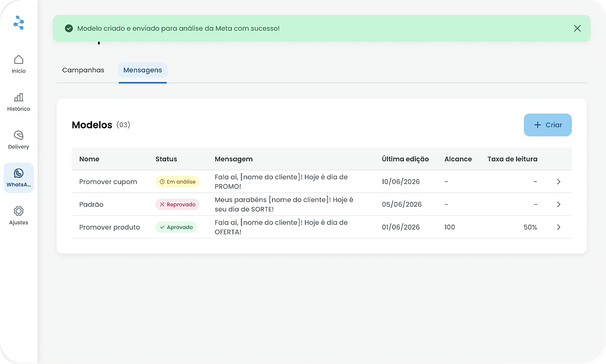Click the Em análise status badge

[x=177, y=181]
